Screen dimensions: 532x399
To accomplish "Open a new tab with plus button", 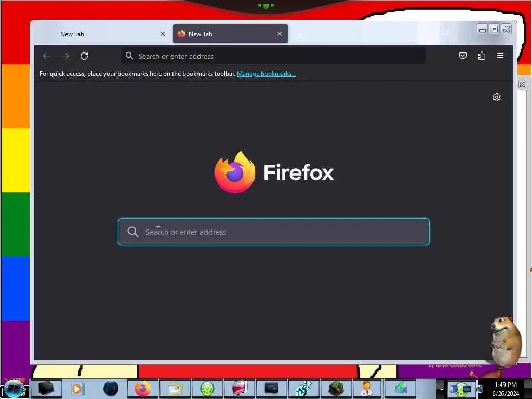I will (299, 34).
